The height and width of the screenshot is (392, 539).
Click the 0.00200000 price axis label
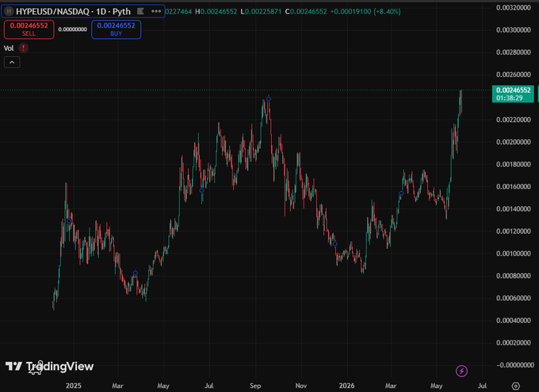(x=513, y=142)
